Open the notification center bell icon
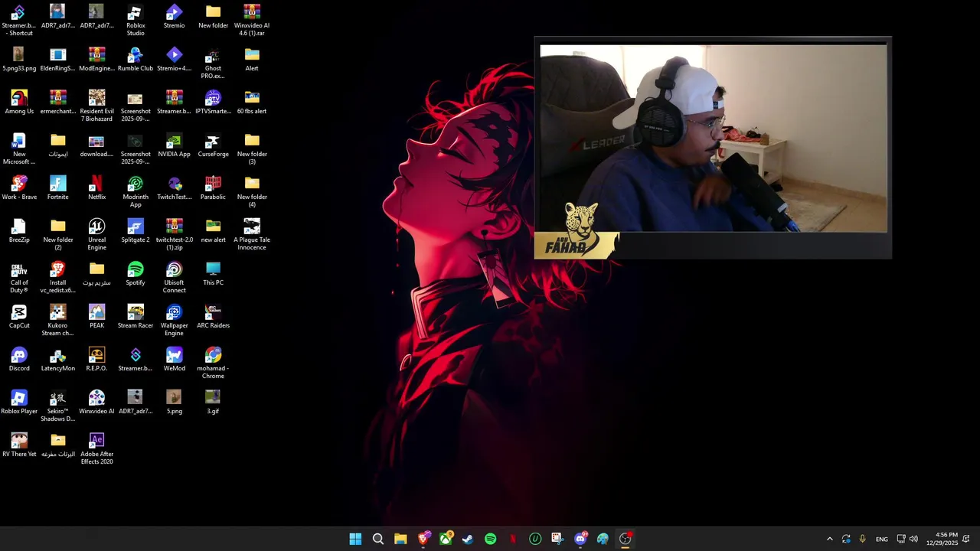 pos(966,539)
